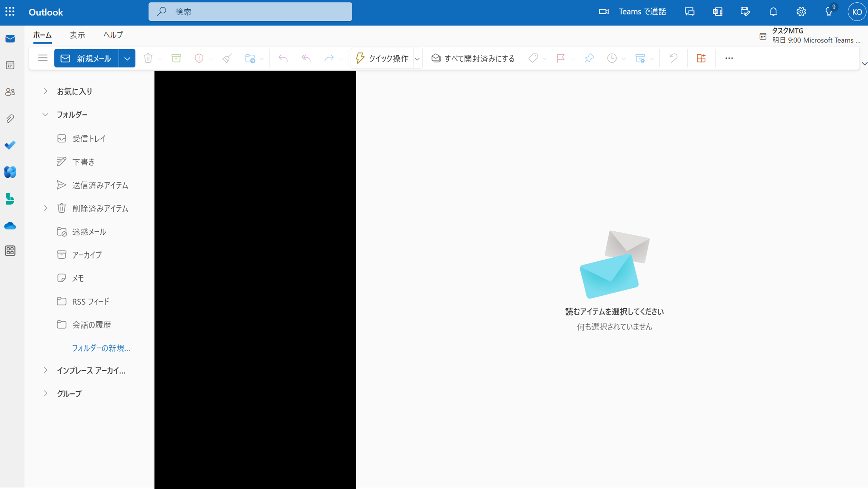Click the Categorize tag icon
Viewport: 868px width, 489px height.
[x=533, y=58]
